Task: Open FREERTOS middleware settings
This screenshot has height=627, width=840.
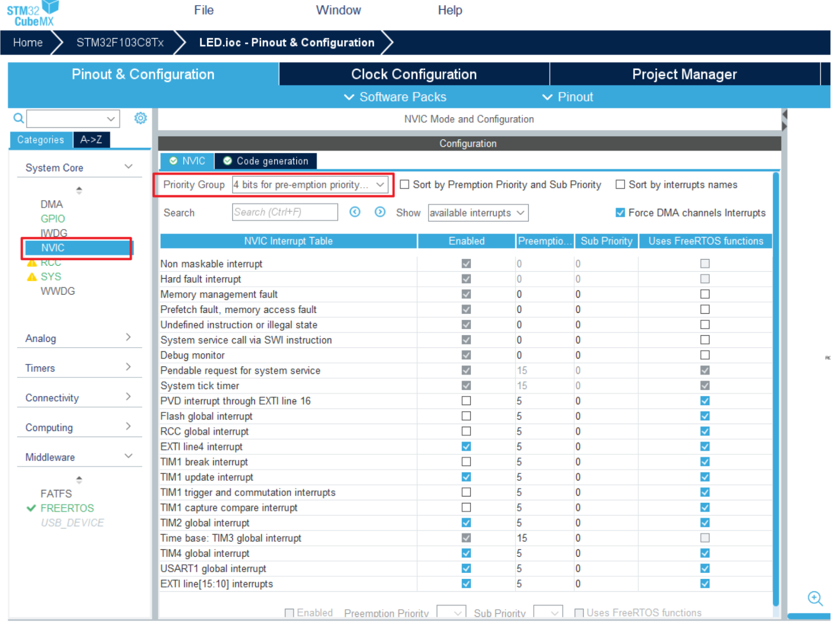Action: click(x=67, y=508)
